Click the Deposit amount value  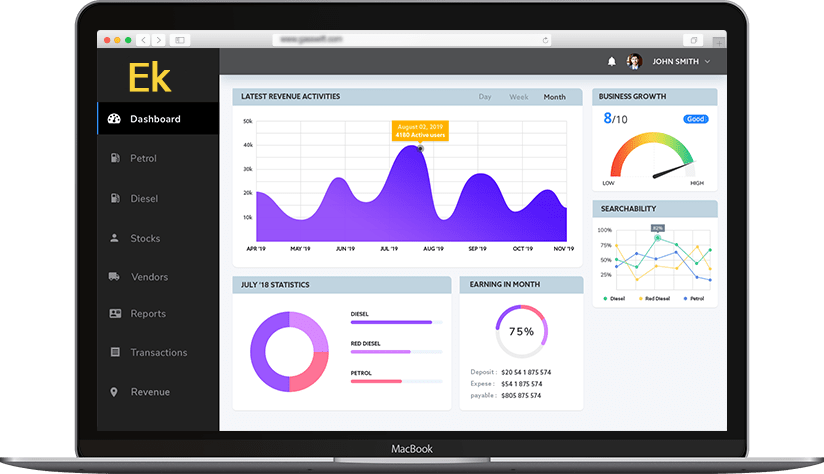(526, 372)
